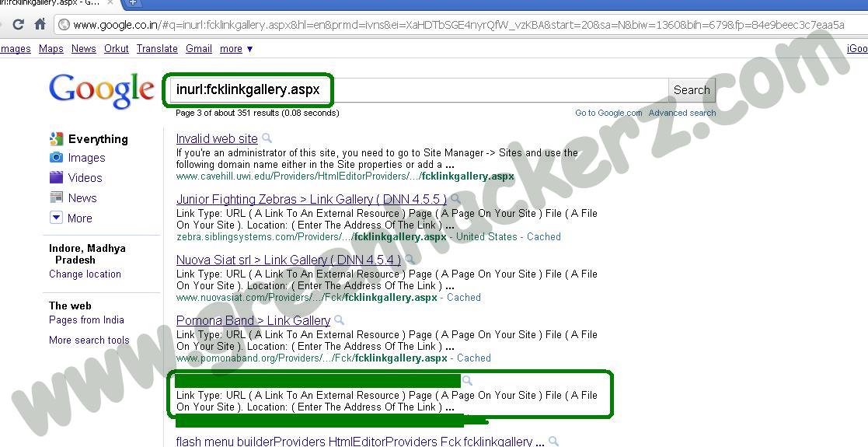868x447 pixels.
Task: Click the More label in the sidebar
Action: coord(80,218)
